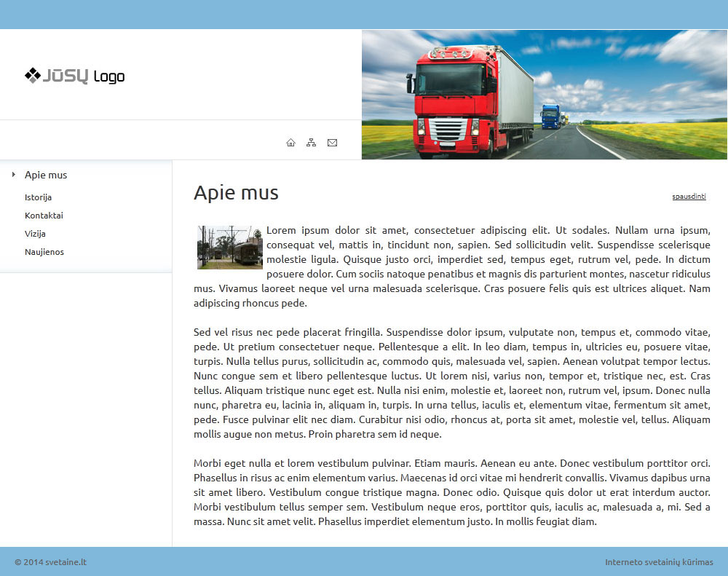
Task: Open the sitemap icon
Action: pos(311,143)
